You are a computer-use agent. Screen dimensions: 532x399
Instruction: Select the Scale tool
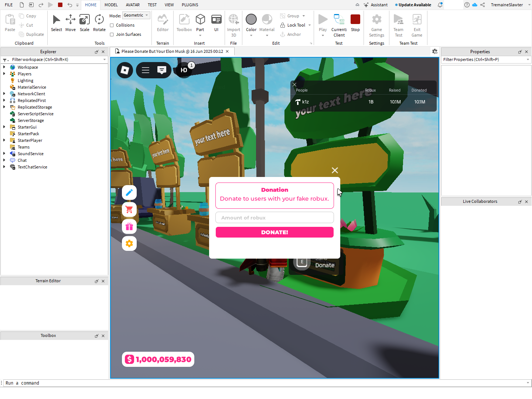85,23
